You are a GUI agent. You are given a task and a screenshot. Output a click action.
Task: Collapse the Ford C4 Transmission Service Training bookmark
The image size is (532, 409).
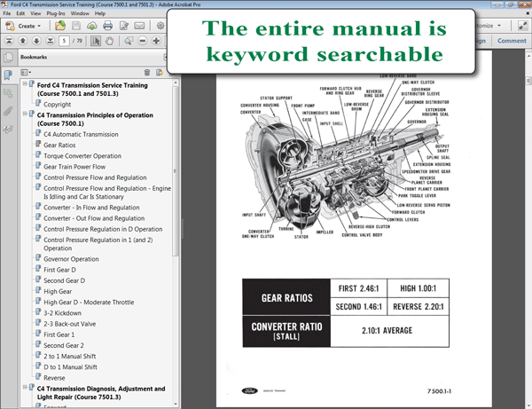[25, 83]
